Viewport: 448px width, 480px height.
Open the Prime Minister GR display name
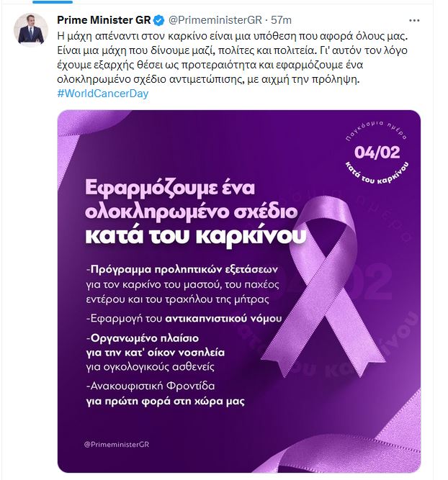point(104,20)
